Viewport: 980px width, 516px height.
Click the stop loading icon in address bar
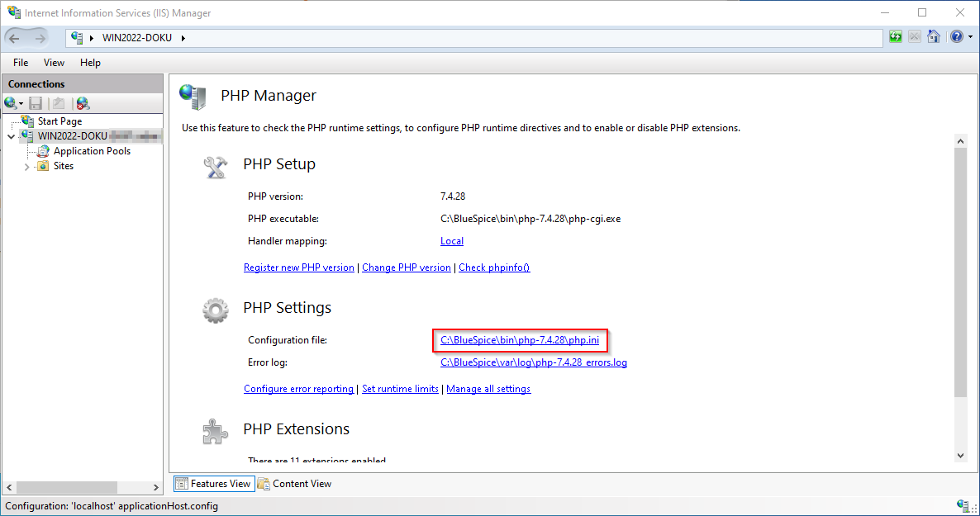(915, 37)
